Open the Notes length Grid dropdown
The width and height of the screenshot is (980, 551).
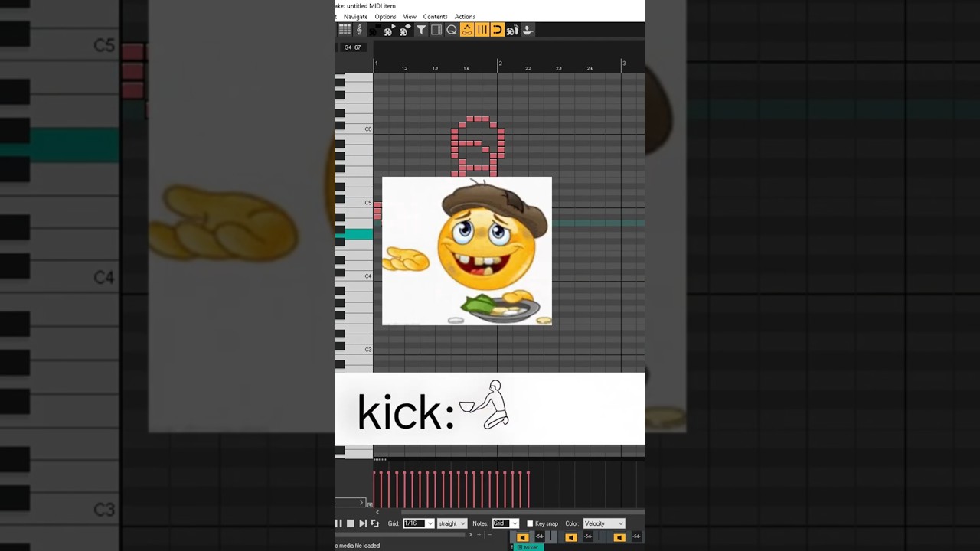tap(505, 523)
